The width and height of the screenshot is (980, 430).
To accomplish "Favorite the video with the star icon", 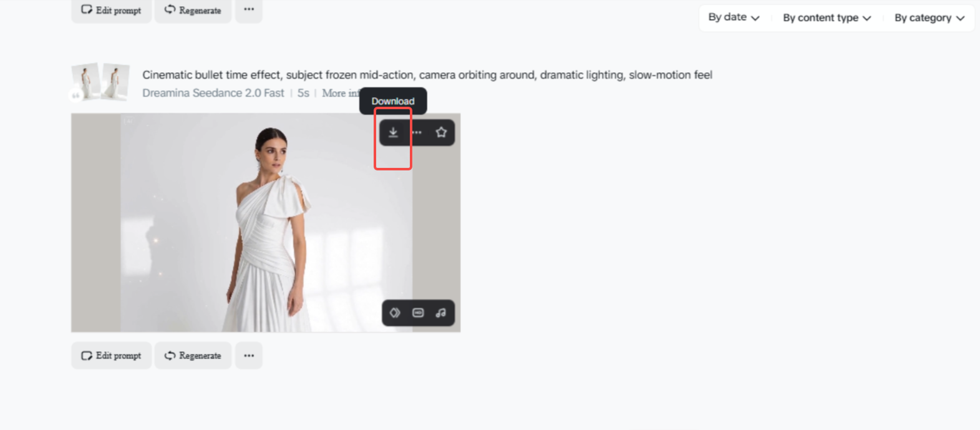I will tap(441, 132).
